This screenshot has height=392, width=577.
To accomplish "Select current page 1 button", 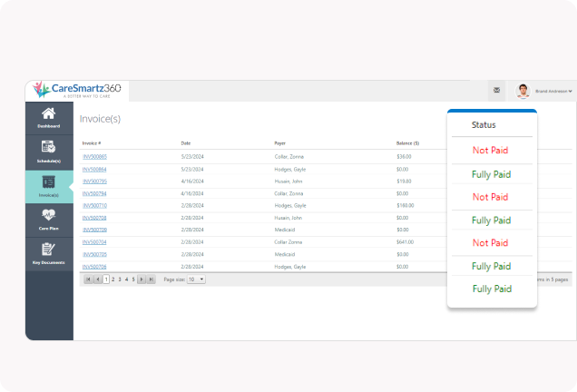I will [106, 279].
